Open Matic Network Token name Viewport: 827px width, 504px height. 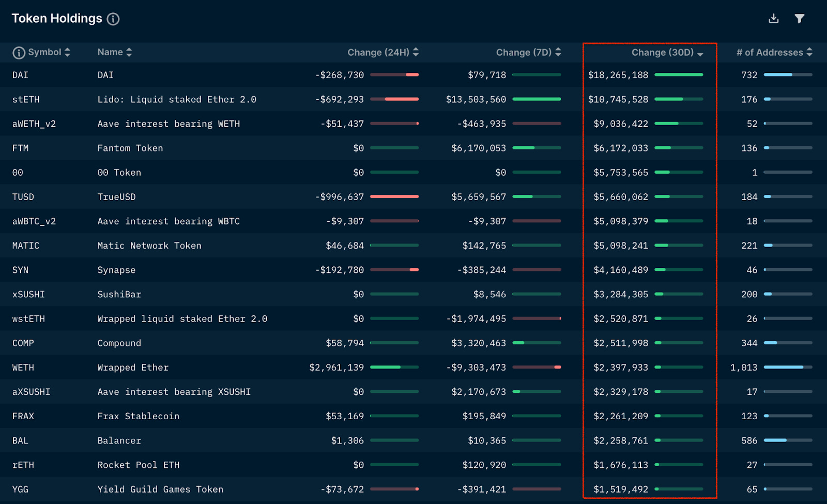pyautogui.click(x=149, y=245)
